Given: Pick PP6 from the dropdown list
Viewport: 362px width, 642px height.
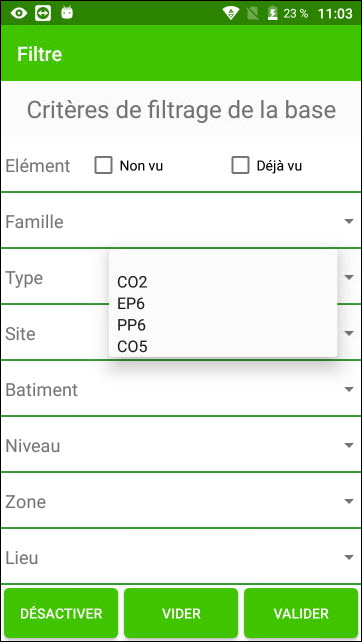Looking at the screenshot, I should pos(131,326).
